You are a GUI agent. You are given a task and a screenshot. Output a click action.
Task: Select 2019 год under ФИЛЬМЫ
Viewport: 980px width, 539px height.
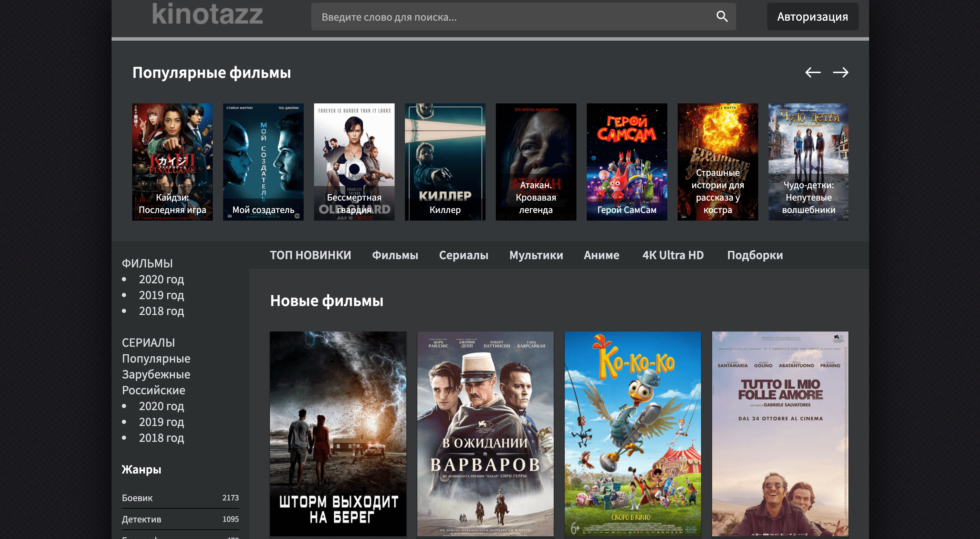click(x=161, y=295)
